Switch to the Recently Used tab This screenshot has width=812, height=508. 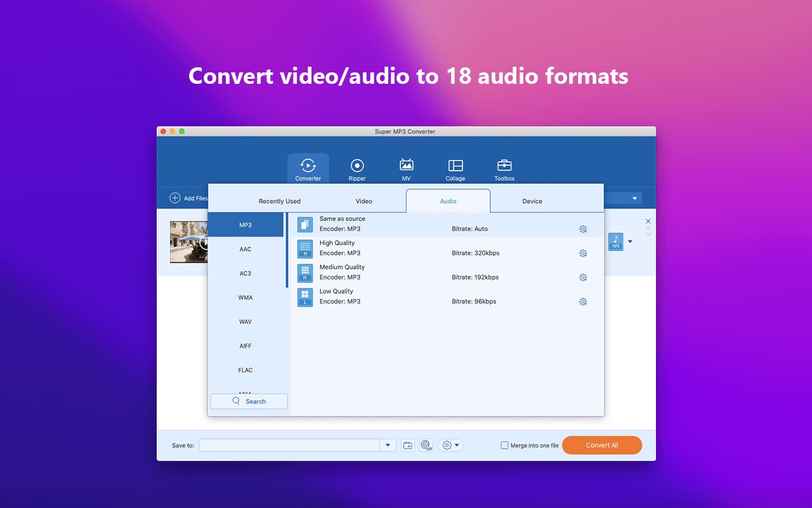click(280, 201)
